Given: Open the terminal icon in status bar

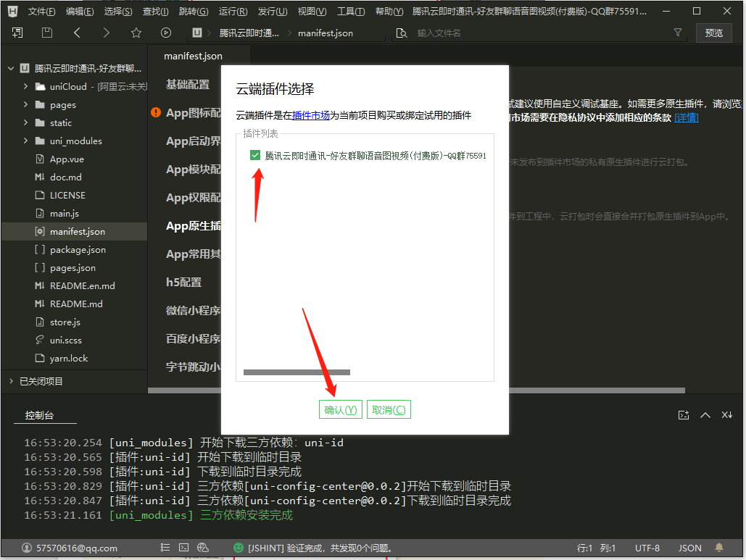Looking at the screenshot, I should click(x=183, y=548).
